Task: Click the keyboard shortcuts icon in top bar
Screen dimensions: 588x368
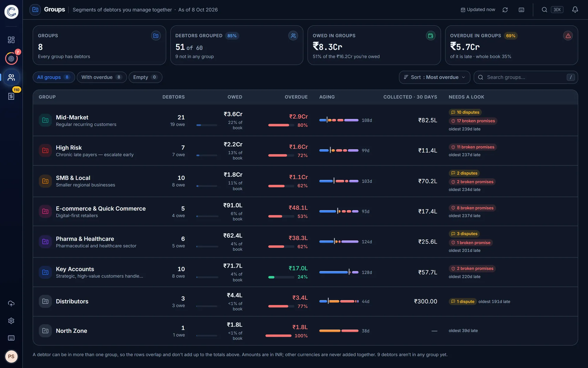Action: (x=521, y=10)
